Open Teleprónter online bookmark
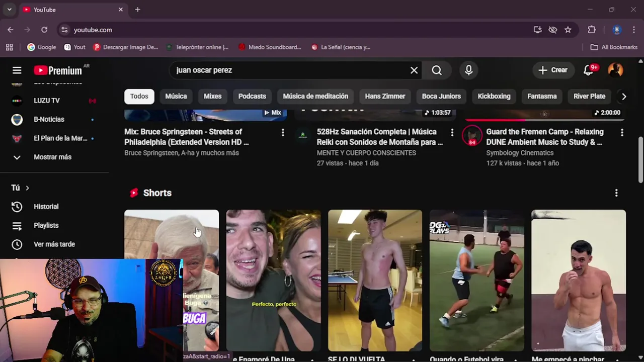The width and height of the screenshot is (644, 362). (197, 47)
